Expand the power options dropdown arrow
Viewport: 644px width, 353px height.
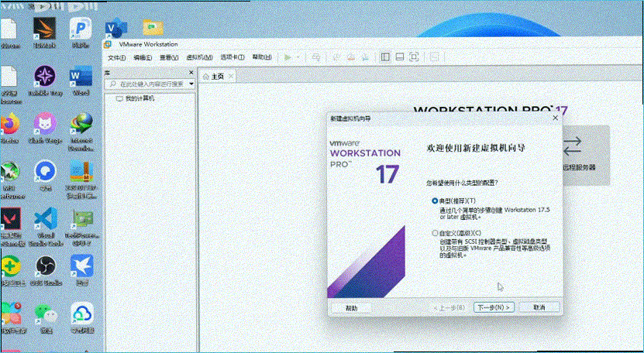click(298, 57)
